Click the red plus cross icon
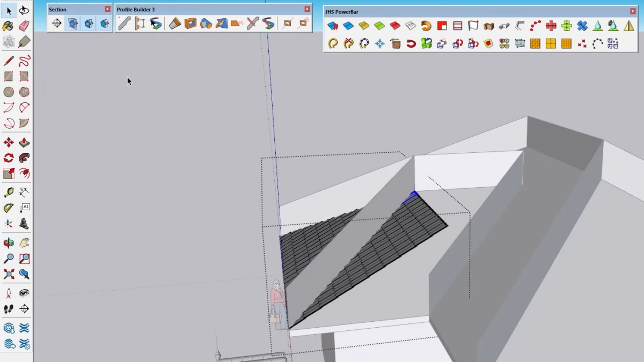 click(x=551, y=26)
